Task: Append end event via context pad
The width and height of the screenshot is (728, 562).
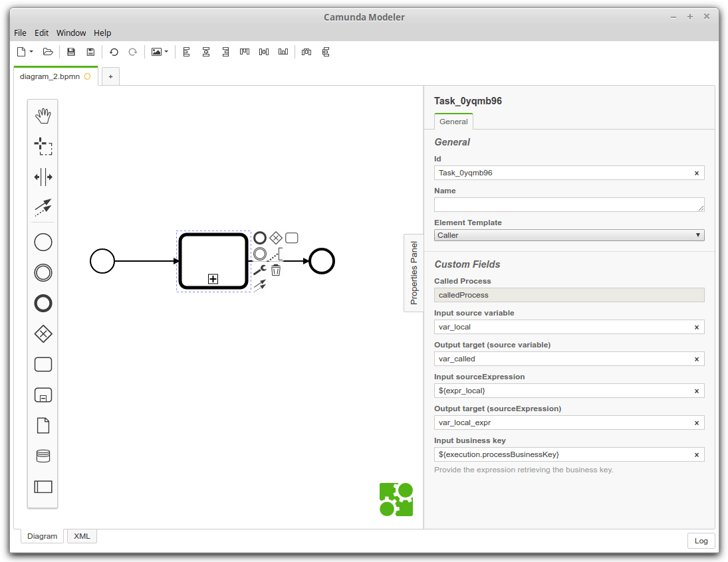Action: tap(260, 238)
